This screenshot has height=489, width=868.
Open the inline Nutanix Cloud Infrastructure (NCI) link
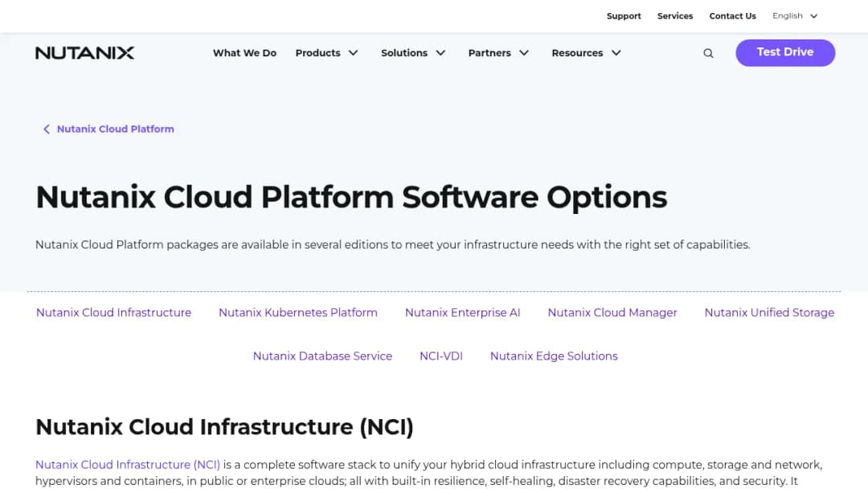[x=128, y=465]
